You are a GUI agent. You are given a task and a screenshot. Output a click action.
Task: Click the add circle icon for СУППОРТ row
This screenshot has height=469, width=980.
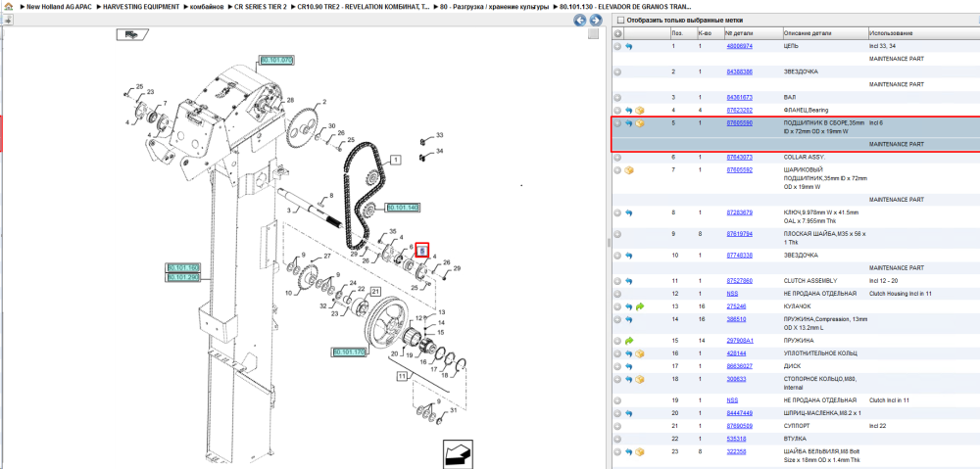pyautogui.click(x=617, y=426)
